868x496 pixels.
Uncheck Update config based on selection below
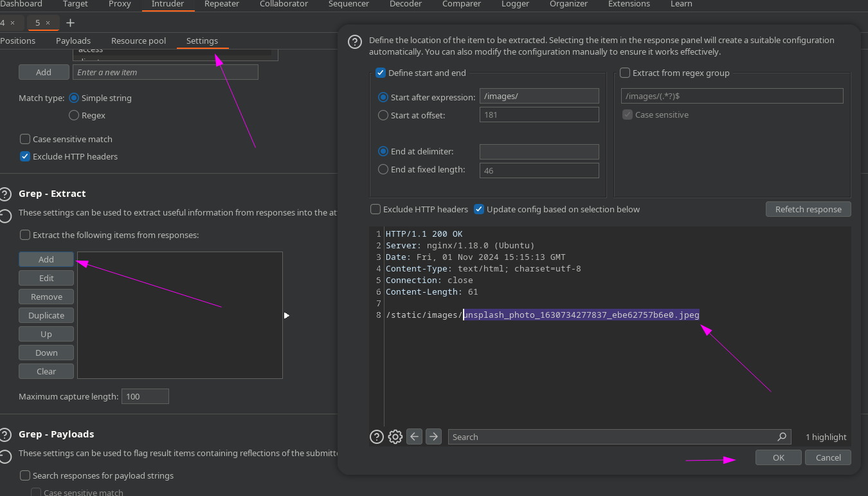coord(479,209)
